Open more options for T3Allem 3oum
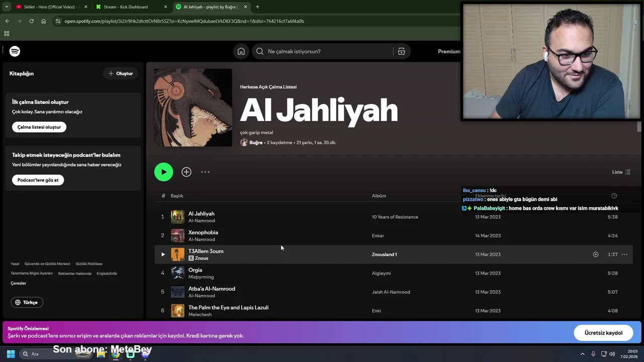This screenshot has width=644, height=362. pyautogui.click(x=624, y=254)
